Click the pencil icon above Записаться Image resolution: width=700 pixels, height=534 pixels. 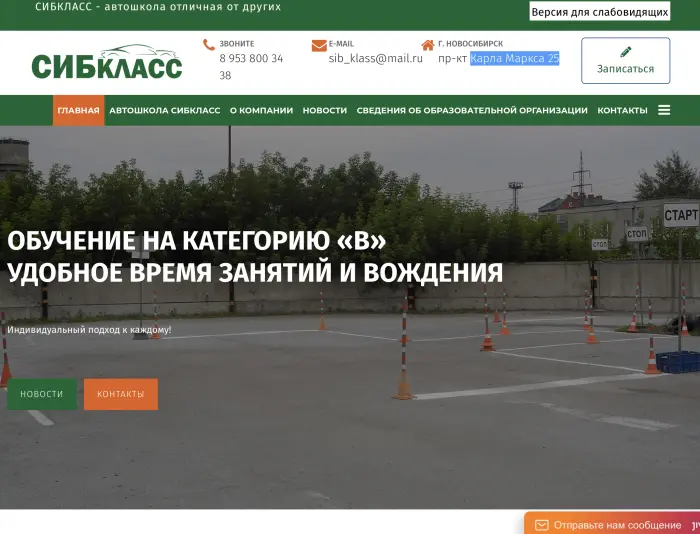coord(626,52)
